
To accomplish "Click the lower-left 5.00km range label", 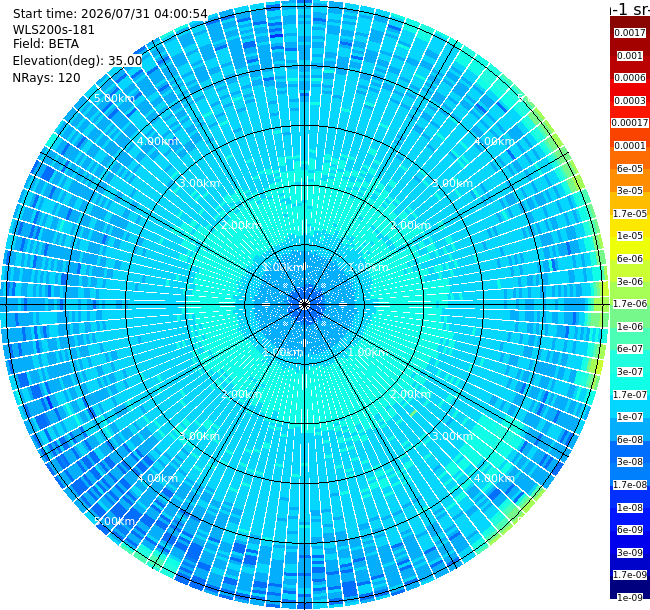I will 114,521.
